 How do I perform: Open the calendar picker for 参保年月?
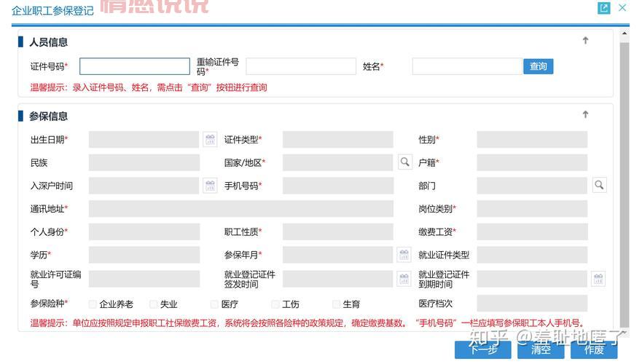[404, 255]
